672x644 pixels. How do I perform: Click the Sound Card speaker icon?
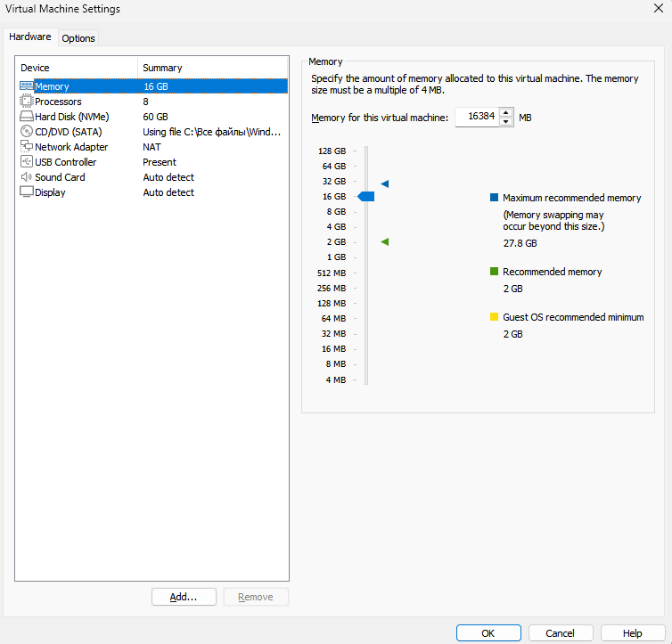26,177
